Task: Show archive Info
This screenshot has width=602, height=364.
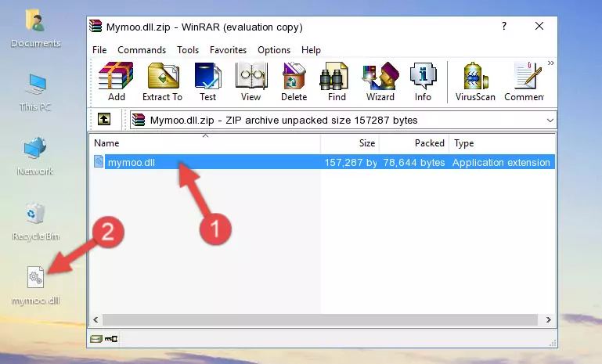Action: tap(423, 81)
